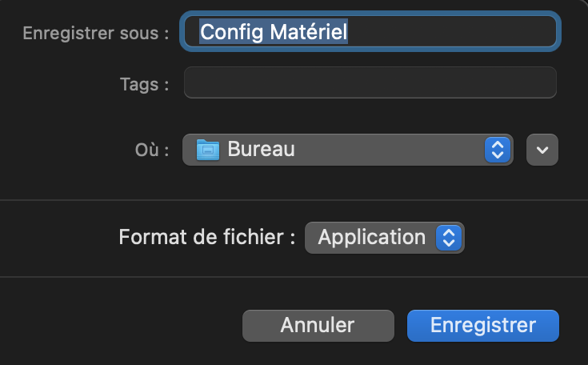Viewport: 588px width, 365px height.
Task: Click the "Tags :" label
Action: pos(144,83)
